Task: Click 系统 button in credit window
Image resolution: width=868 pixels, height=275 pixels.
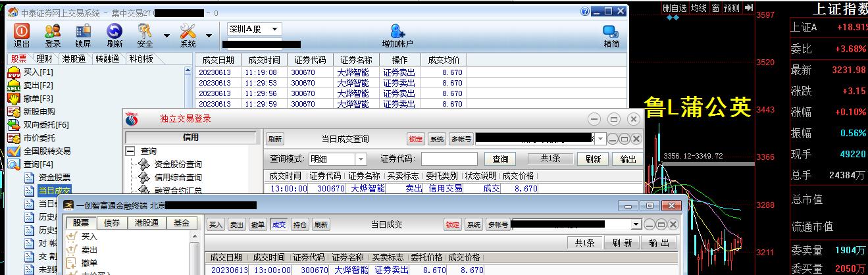Action: click(x=437, y=139)
